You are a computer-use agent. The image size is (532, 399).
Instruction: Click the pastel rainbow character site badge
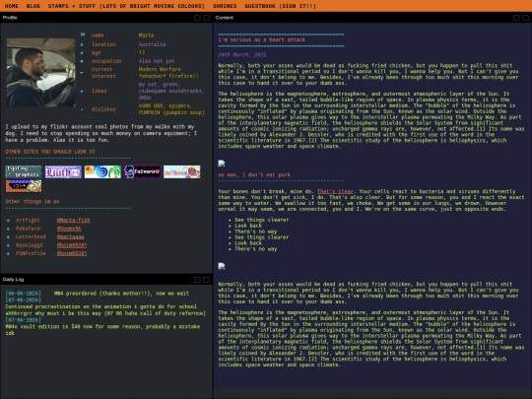point(182,171)
